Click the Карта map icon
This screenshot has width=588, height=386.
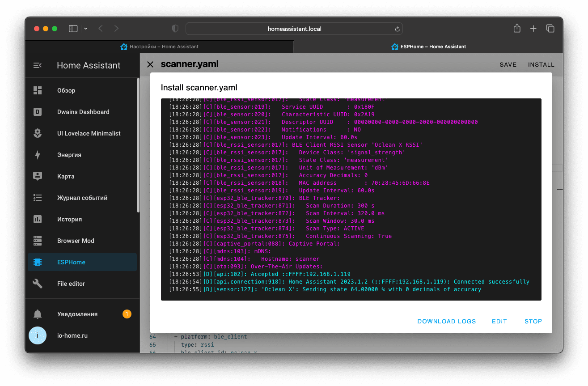(x=38, y=176)
